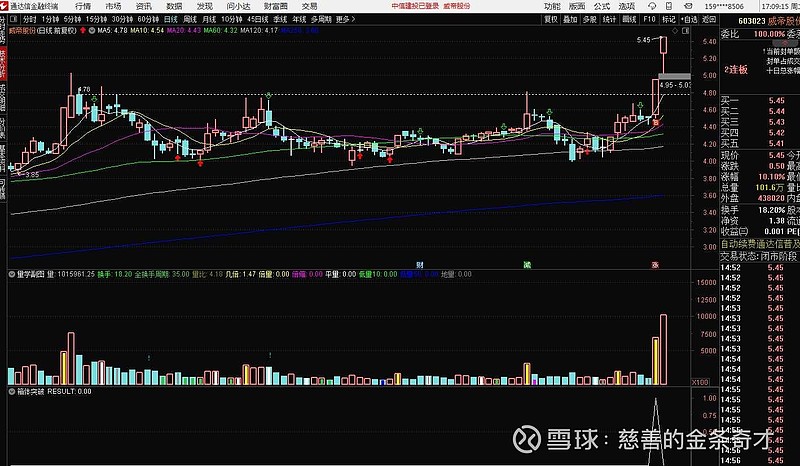Viewport: 800px width, 466px height.
Task: Click the 叠加 overlay button
Action: pyautogui.click(x=570, y=19)
